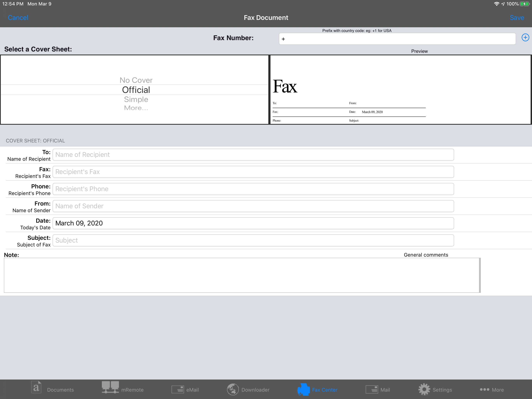
Task: Check the Wi-Fi status icon
Action: click(x=496, y=4)
